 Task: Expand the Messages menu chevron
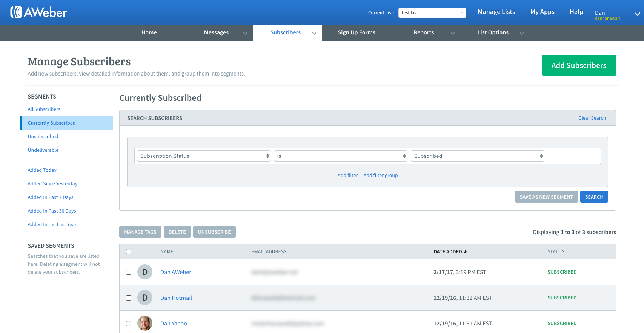click(x=245, y=33)
